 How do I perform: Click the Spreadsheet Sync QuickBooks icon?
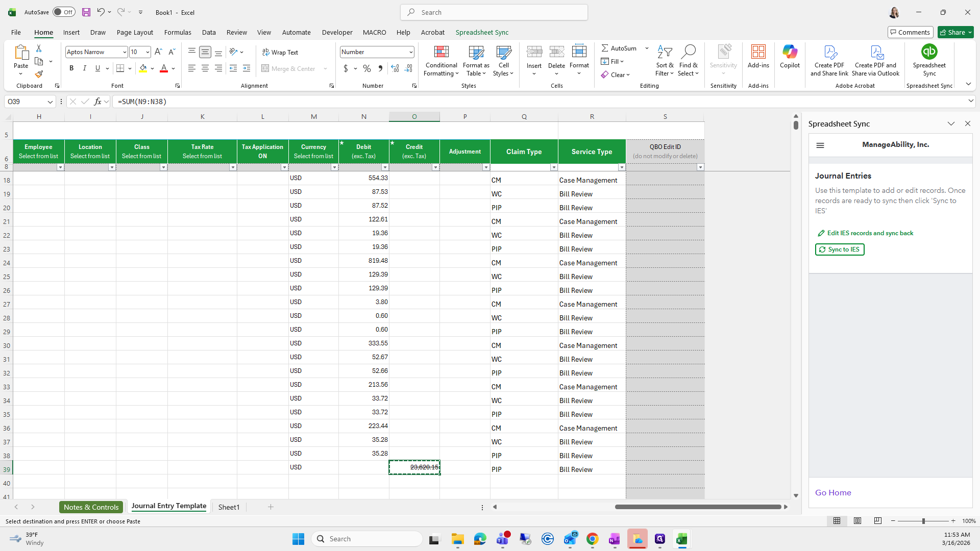[x=929, y=52]
